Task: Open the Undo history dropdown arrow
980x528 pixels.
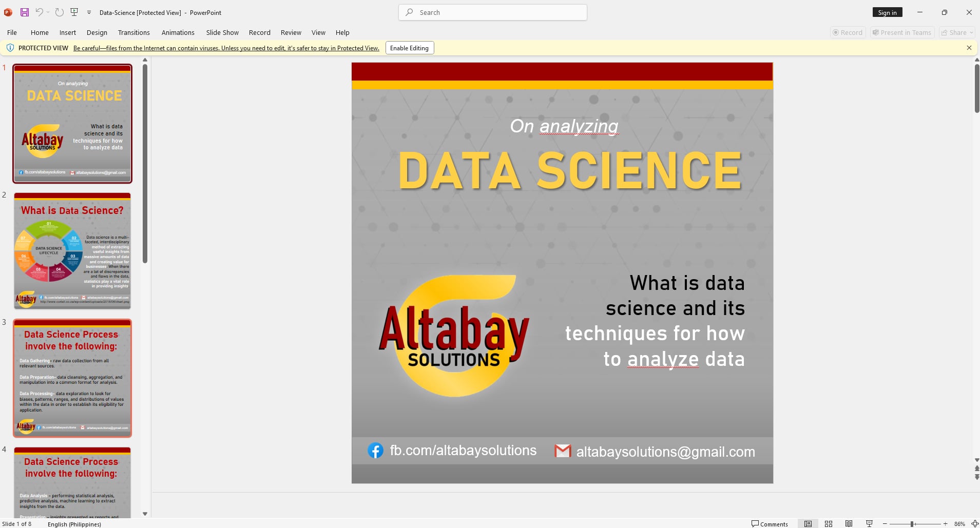Action: 48,12
